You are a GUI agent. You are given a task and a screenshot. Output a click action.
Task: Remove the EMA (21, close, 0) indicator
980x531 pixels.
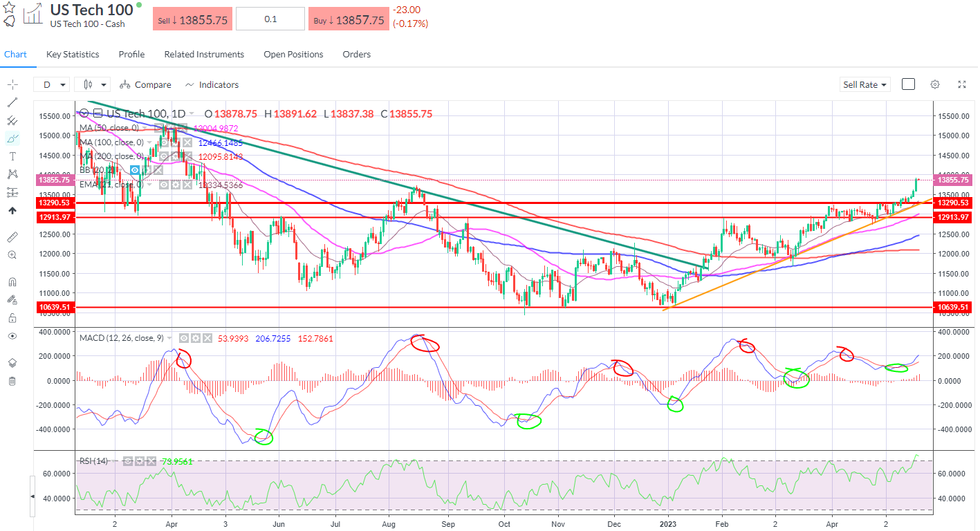(x=186, y=185)
